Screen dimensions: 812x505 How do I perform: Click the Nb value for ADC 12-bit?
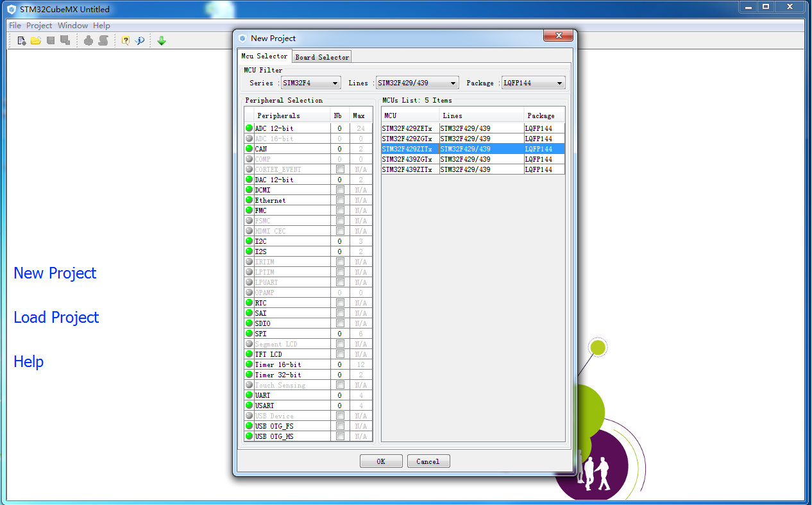click(x=340, y=128)
